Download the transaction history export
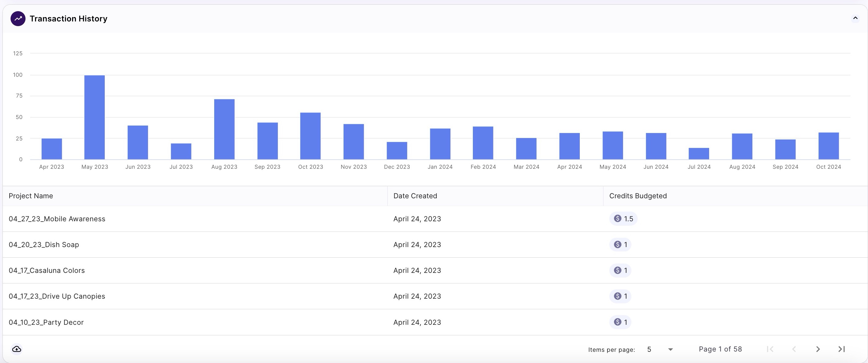868x363 pixels. [17, 349]
